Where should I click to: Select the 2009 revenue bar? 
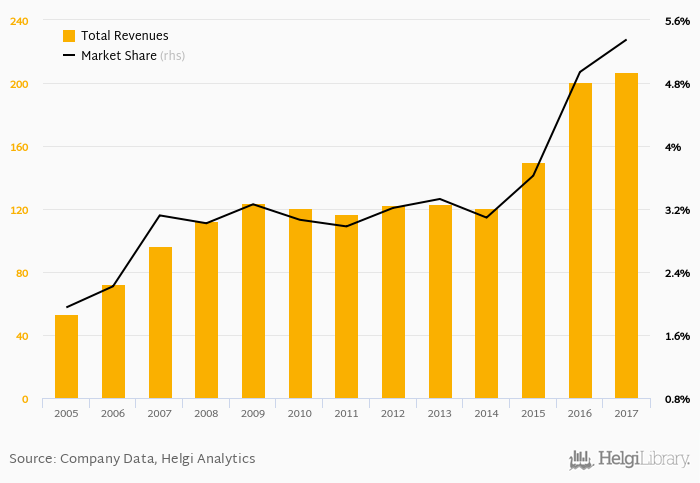point(253,301)
